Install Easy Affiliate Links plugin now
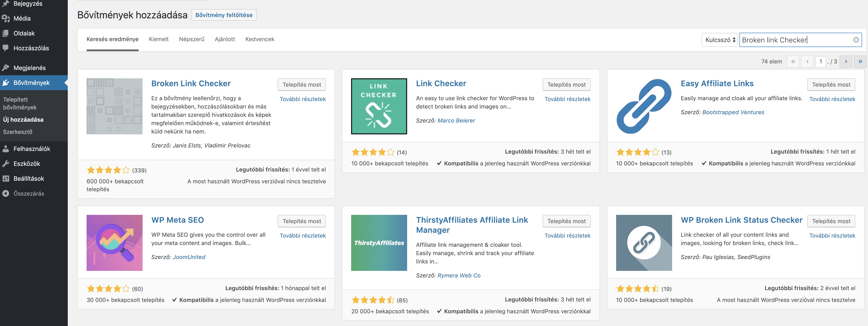The image size is (868, 326). click(x=831, y=85)
